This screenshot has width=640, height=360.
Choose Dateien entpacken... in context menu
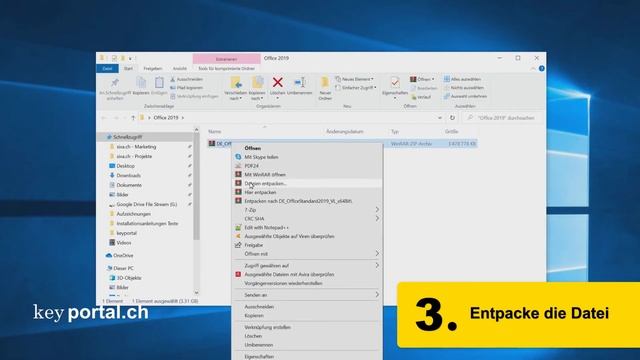pyautogui.click(x=265, y=183)
